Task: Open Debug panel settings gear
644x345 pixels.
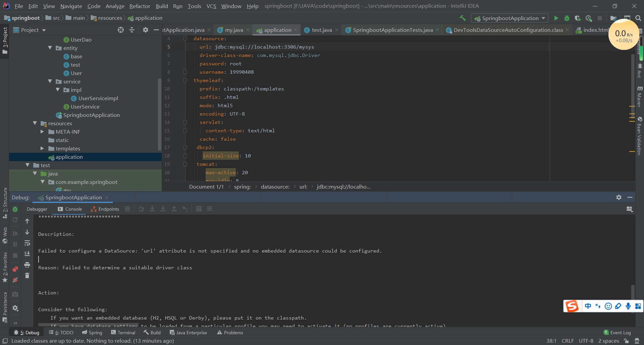Action: [x=619, y=197]
